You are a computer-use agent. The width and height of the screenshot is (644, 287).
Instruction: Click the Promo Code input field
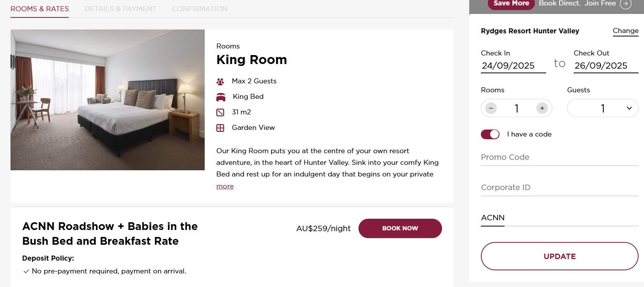pyautogui.click(x=559, y=157)
